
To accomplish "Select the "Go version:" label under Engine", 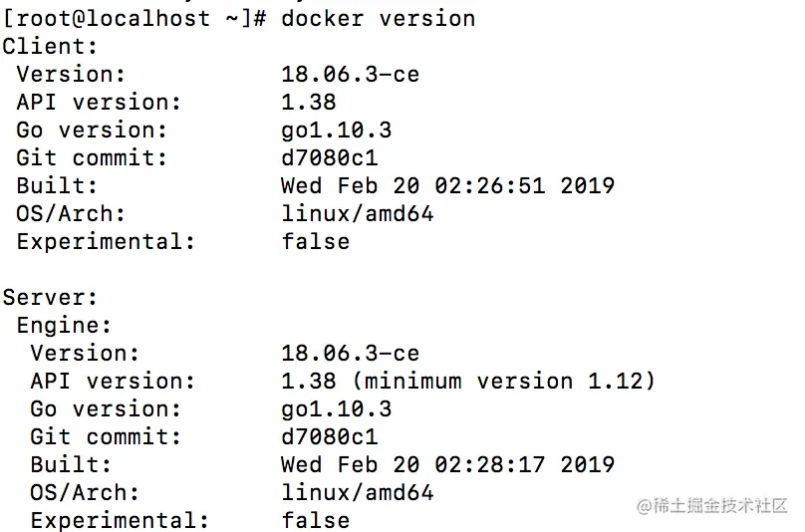I will click(x=107, y=408).
